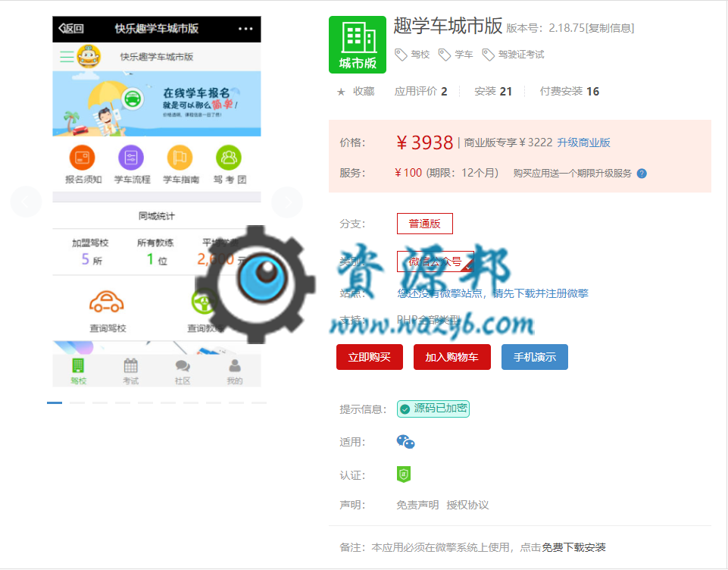Viewport: 728px width, 570px height.
Task: Tap the hamburger menu icon in preview
Action: tap(67, 57)
